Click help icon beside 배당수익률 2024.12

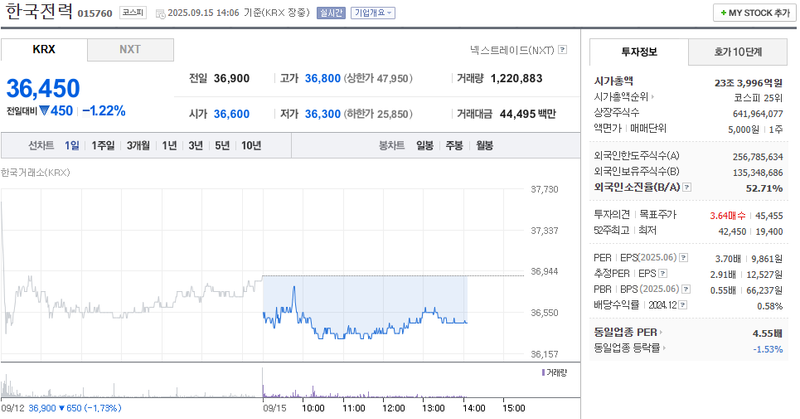(683, 305)
